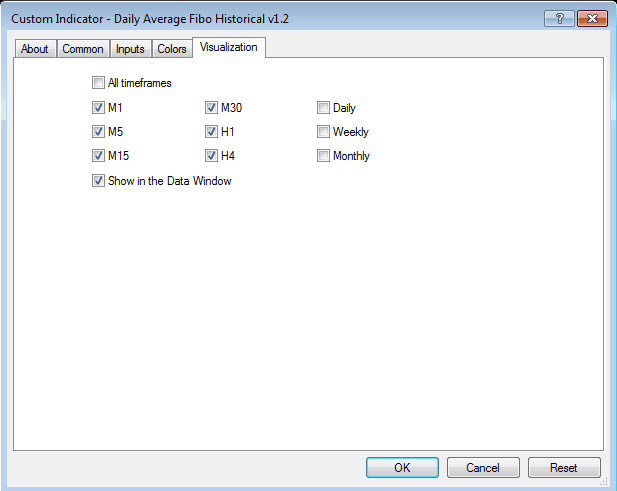Switch to the Common tab
The image size is (617, 491).
click(83, 49)
